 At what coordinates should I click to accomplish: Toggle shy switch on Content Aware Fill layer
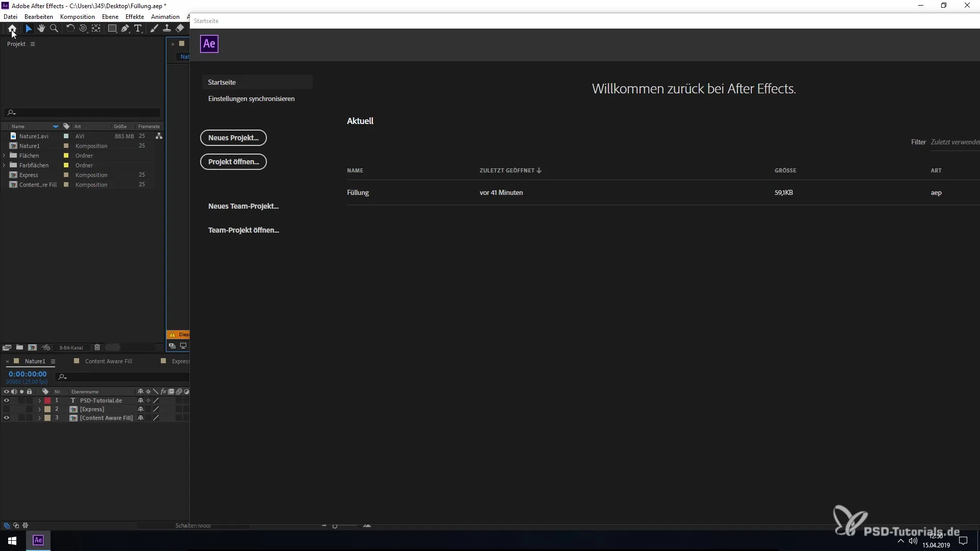(x=141, y=418)
